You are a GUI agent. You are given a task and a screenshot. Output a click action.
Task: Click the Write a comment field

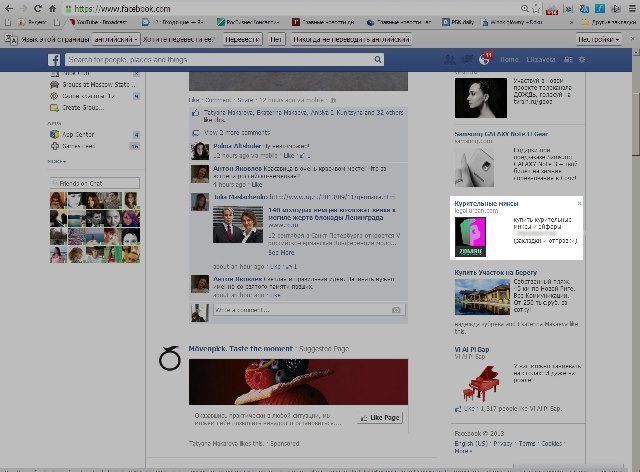[x=301, y=310]
